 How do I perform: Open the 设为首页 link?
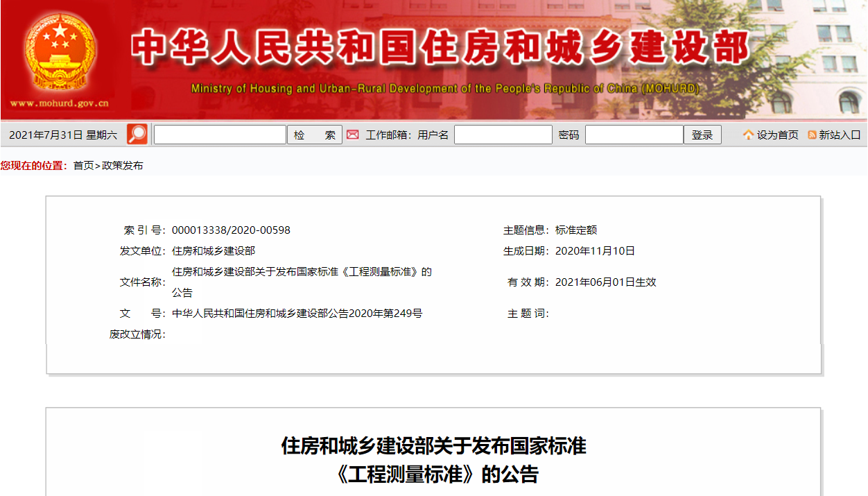[777, 135]
